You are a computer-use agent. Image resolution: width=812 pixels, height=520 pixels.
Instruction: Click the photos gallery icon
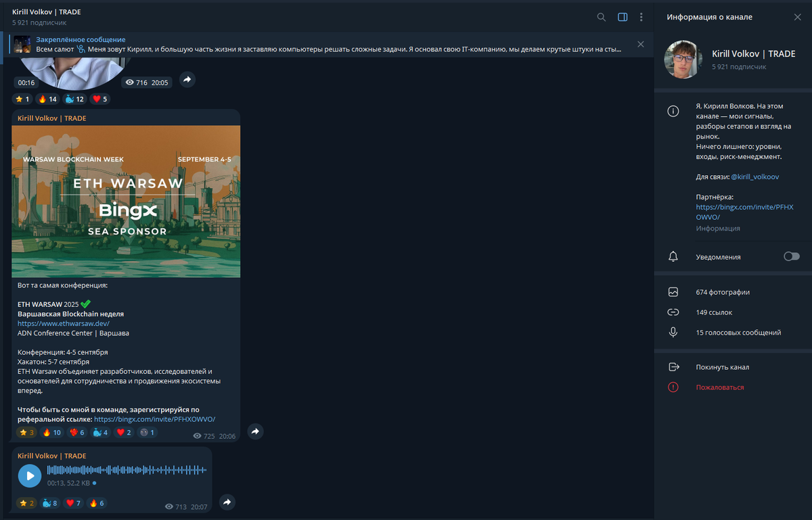[x=673, y=292]
